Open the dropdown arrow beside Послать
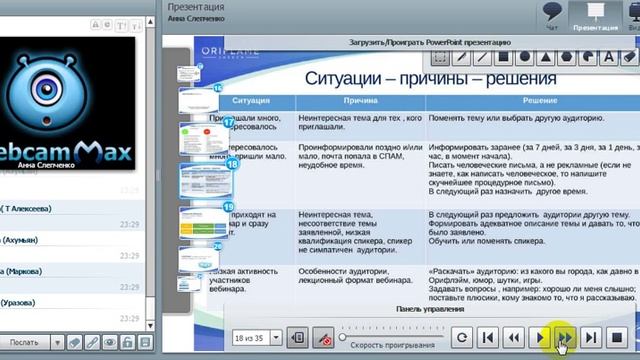The height and width of the screenshot is (360, 640). (x=57, y=342)
